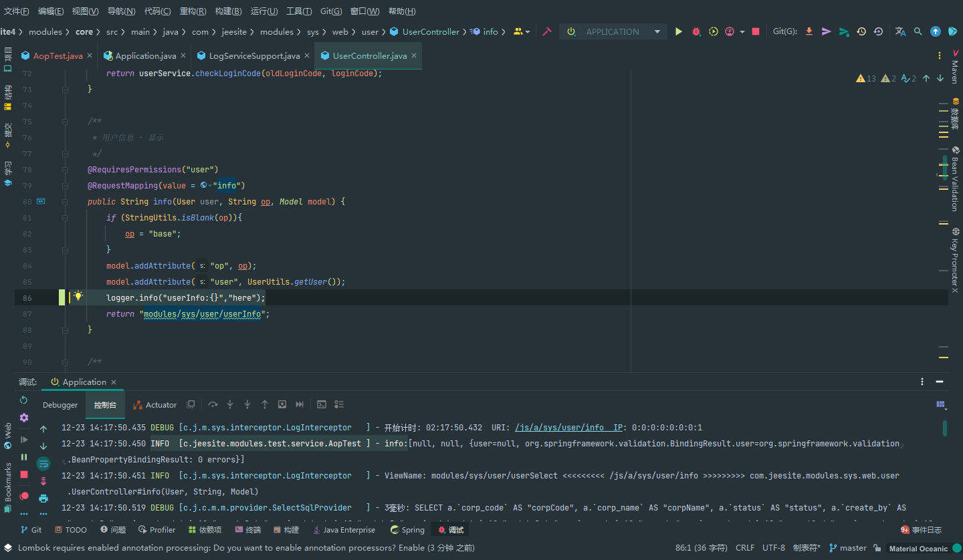Start debugging with the red bug icon
Screen dimensions: 963x560
point(696,31)
